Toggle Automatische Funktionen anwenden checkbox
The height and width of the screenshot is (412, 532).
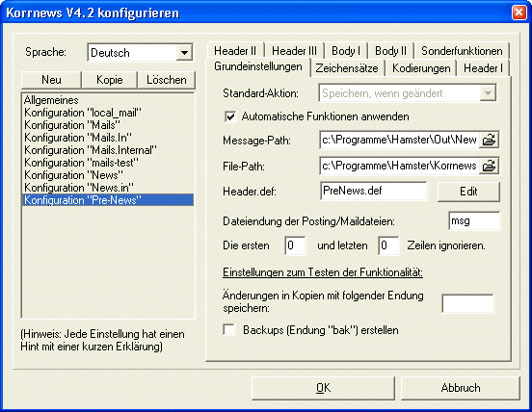pyautogui.click(x=230, y=116)
